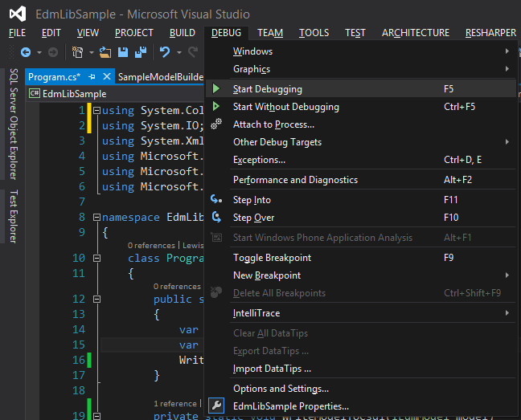Collapse the class block on line 10
521x420 pixels.
tap(96, 258)
